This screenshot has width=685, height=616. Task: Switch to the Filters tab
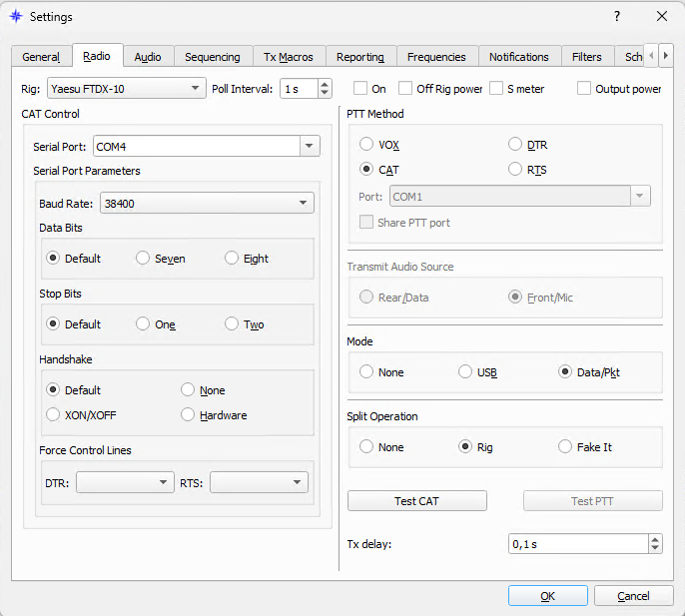coord(587,57)
